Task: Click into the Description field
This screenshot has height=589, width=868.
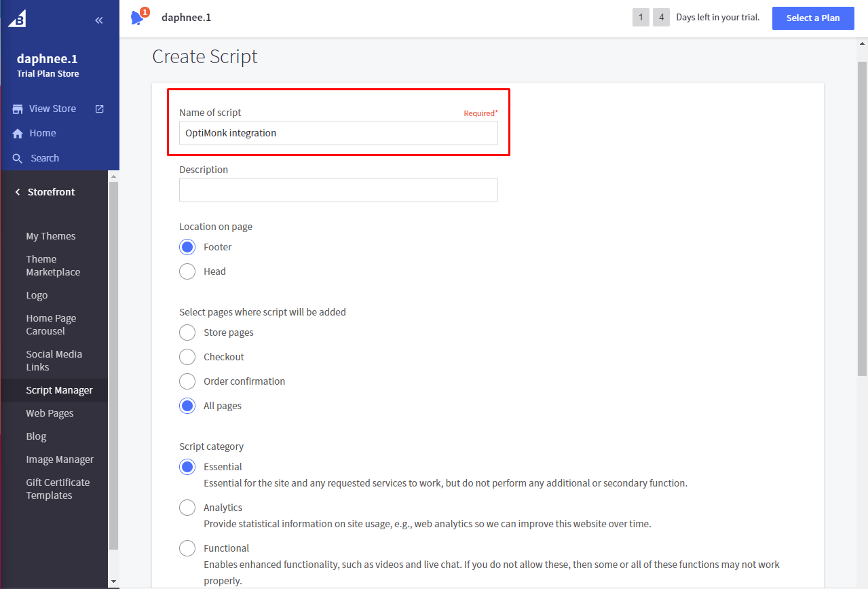Action: tap(339, 190)
